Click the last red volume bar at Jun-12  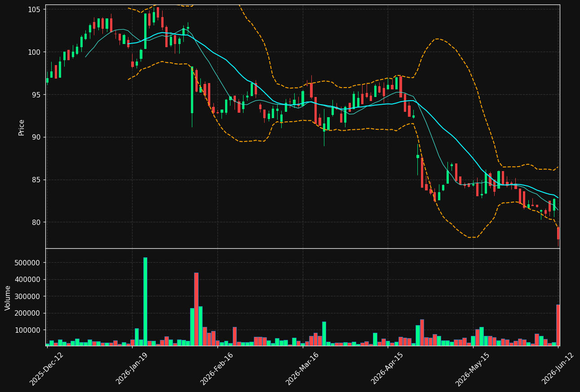tap(558, 325)
